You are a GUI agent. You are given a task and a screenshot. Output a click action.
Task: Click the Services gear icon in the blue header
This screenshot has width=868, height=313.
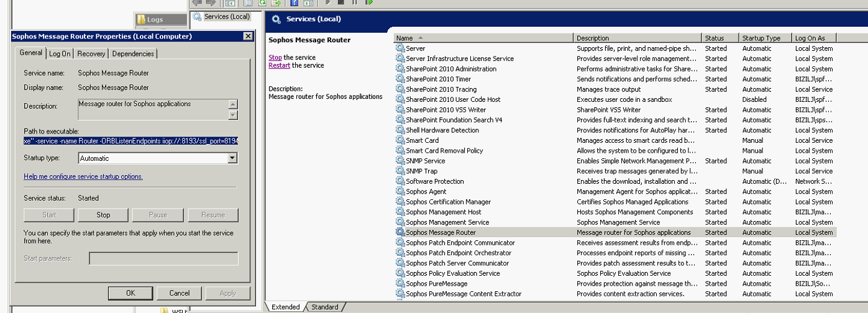tap(276, 19)
